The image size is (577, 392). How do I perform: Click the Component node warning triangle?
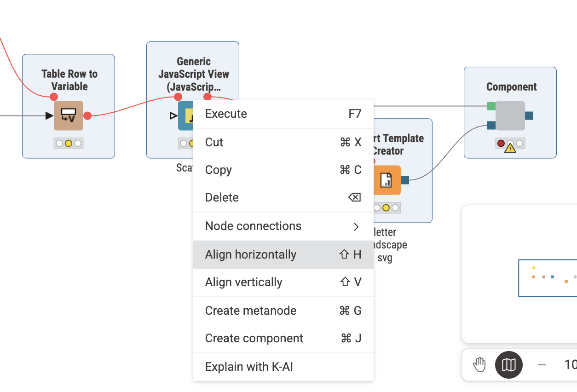pos(510,148)
